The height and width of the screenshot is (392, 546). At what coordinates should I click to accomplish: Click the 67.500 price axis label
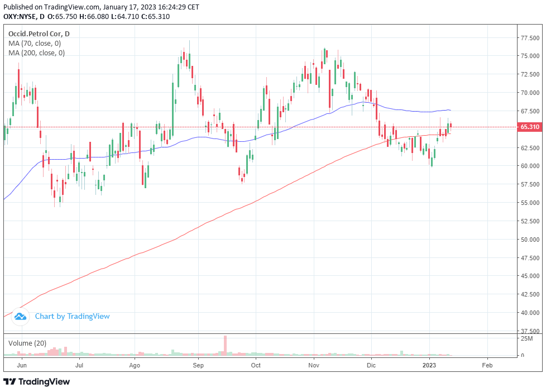(x=530, y=111)
